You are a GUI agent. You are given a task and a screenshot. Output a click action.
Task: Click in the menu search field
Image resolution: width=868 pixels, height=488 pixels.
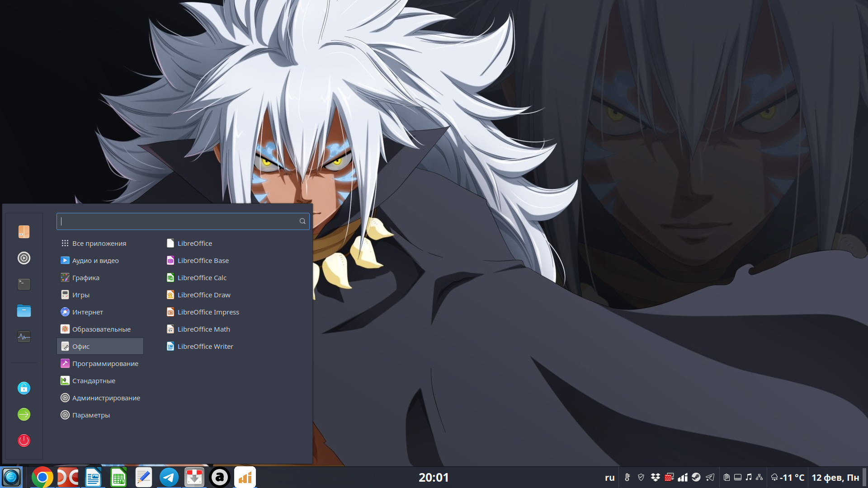(179, 221)
